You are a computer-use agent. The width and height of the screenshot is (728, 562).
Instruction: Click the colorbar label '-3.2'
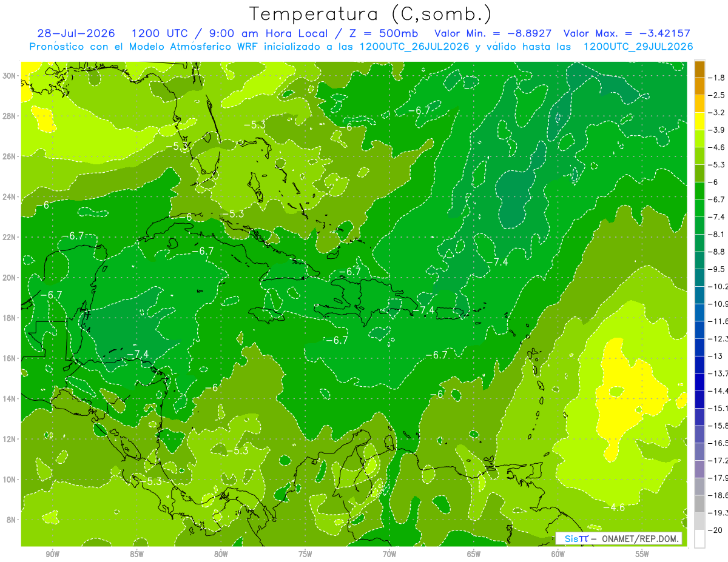click(x=718, y=113)
